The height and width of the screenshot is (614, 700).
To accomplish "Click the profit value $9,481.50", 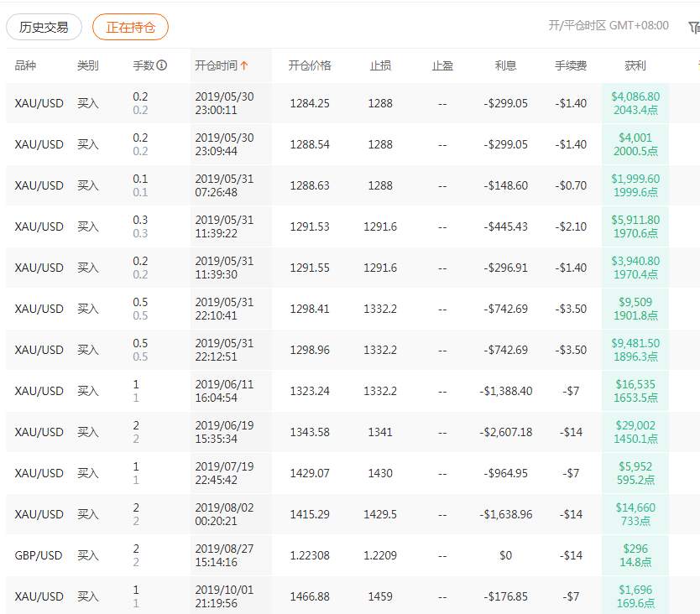I will click(635, 343).
